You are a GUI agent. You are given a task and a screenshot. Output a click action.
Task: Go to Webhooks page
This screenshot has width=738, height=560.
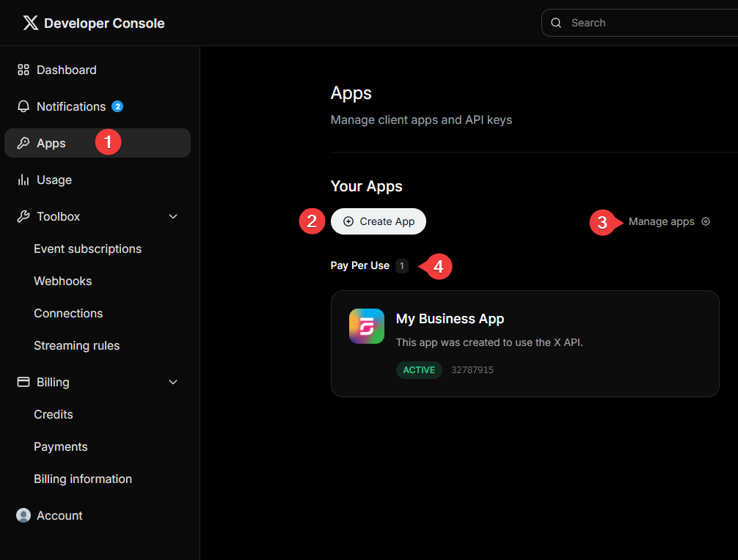point(62,281)
